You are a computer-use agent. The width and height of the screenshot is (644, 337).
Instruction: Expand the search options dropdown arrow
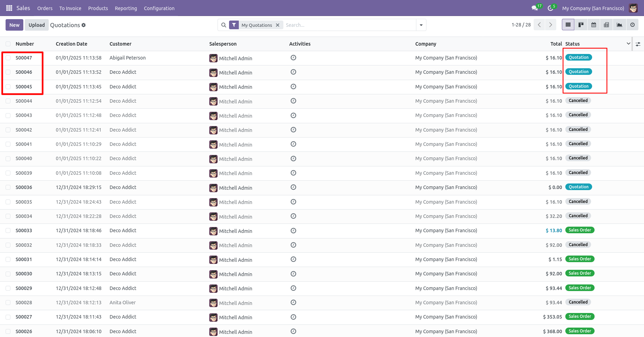(421, 25)
